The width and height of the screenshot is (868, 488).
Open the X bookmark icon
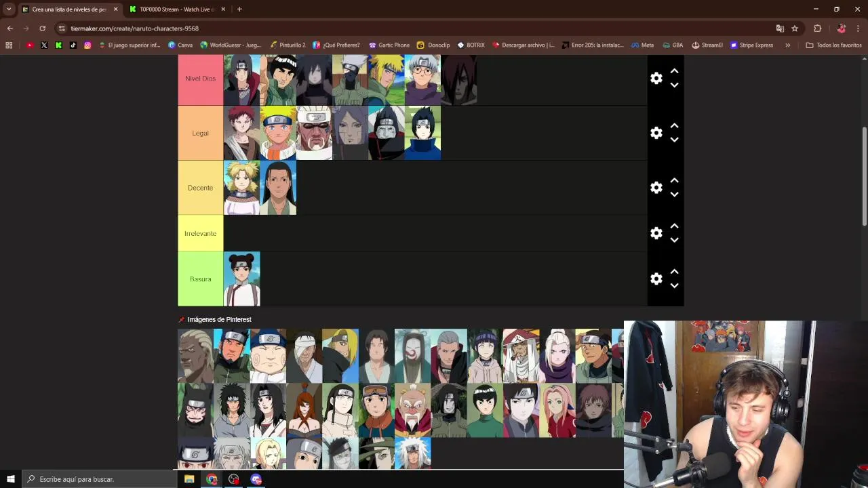(x=44, y=45)
